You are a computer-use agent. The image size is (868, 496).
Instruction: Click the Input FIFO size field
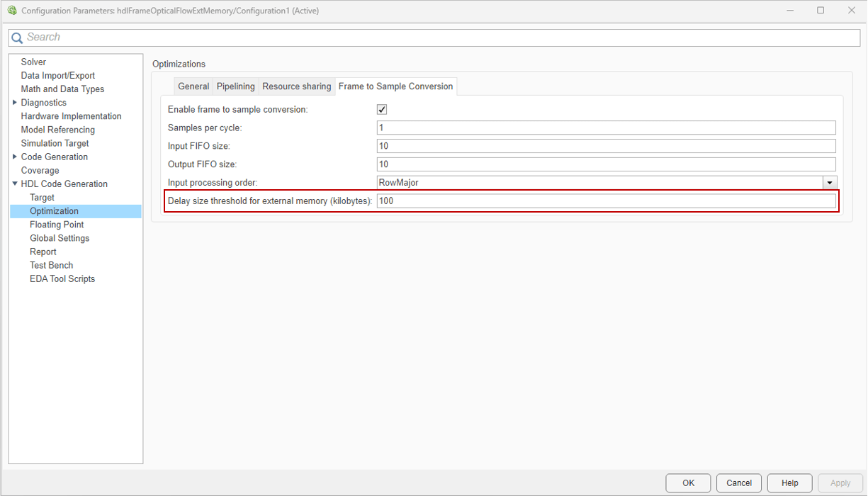coord(606,146)
